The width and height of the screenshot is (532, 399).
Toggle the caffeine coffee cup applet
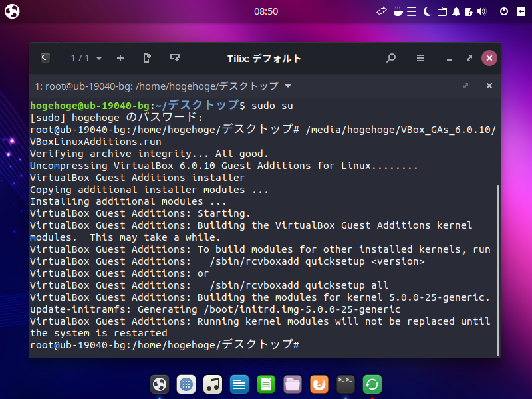coord(398,11)
